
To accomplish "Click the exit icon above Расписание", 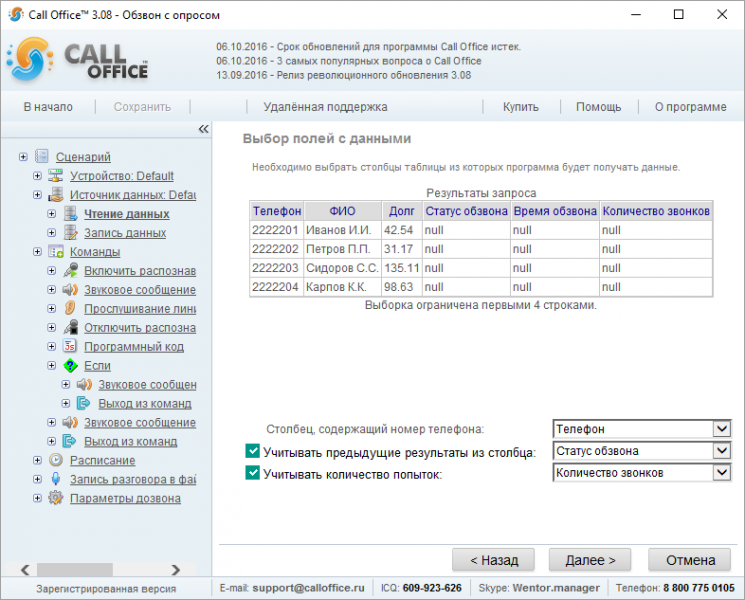I will pyautogui.click(x=70, y=441).
